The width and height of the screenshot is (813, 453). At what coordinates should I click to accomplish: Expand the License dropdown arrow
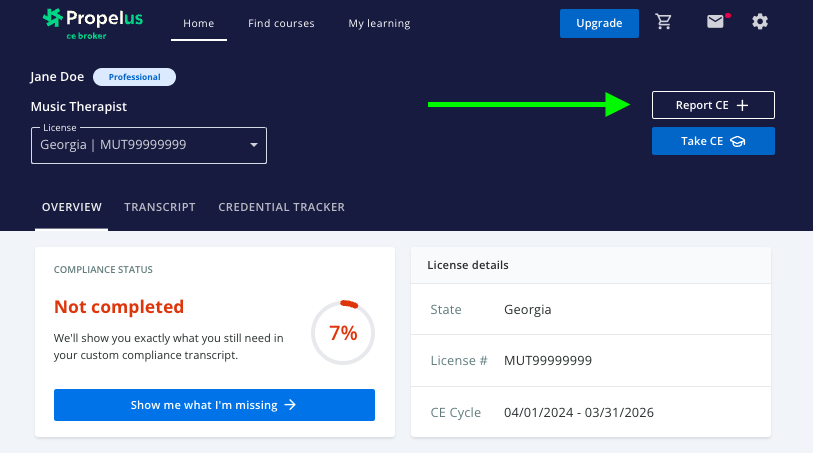pyautogui.click(x=253, y=145)
